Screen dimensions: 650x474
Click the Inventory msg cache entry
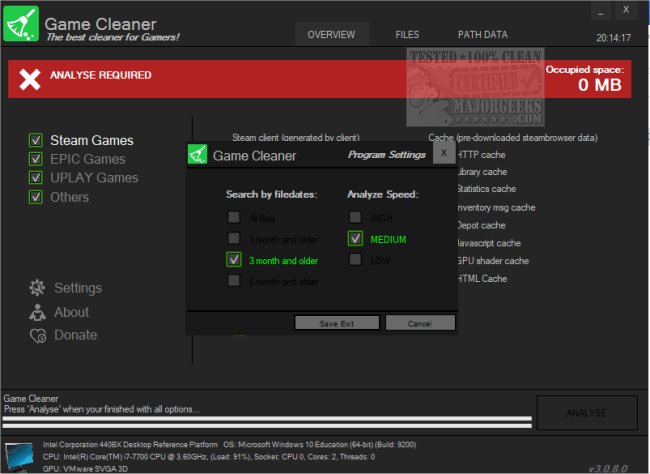tap(496, 207)
